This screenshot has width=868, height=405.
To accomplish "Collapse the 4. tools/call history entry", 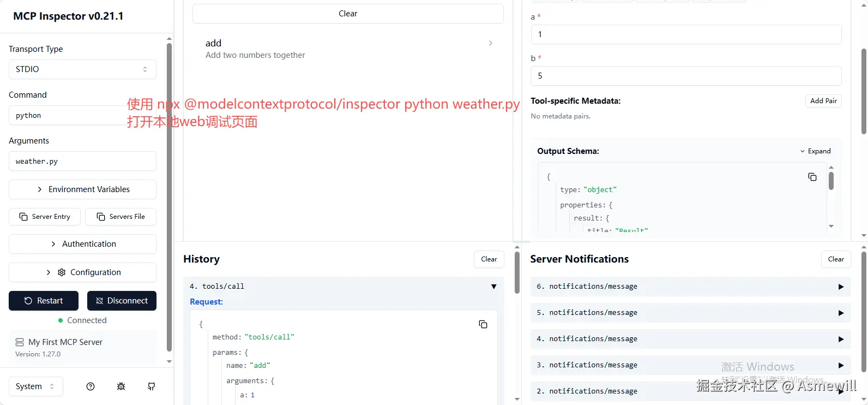I will tap(493, 287).
